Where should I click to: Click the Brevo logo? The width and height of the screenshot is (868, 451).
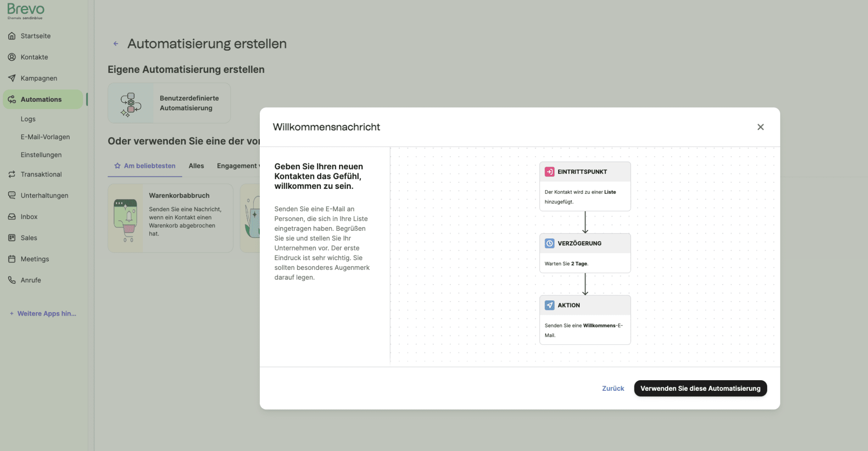tap(25, 10)
